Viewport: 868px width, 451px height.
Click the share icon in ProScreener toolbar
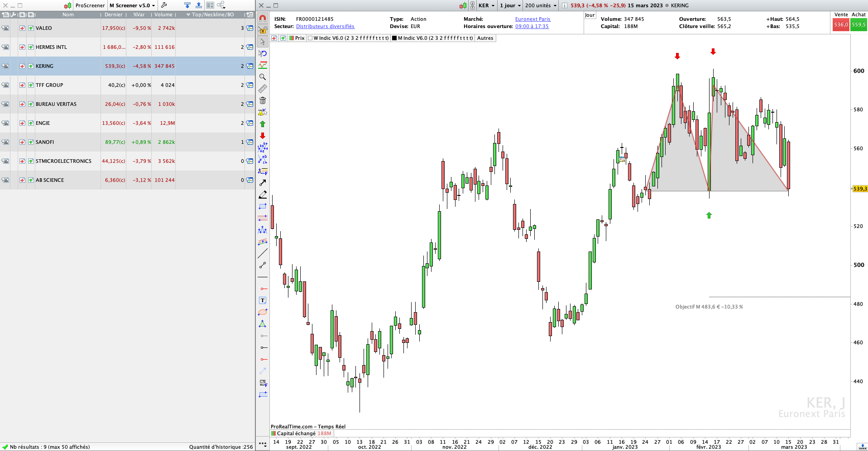221,5
